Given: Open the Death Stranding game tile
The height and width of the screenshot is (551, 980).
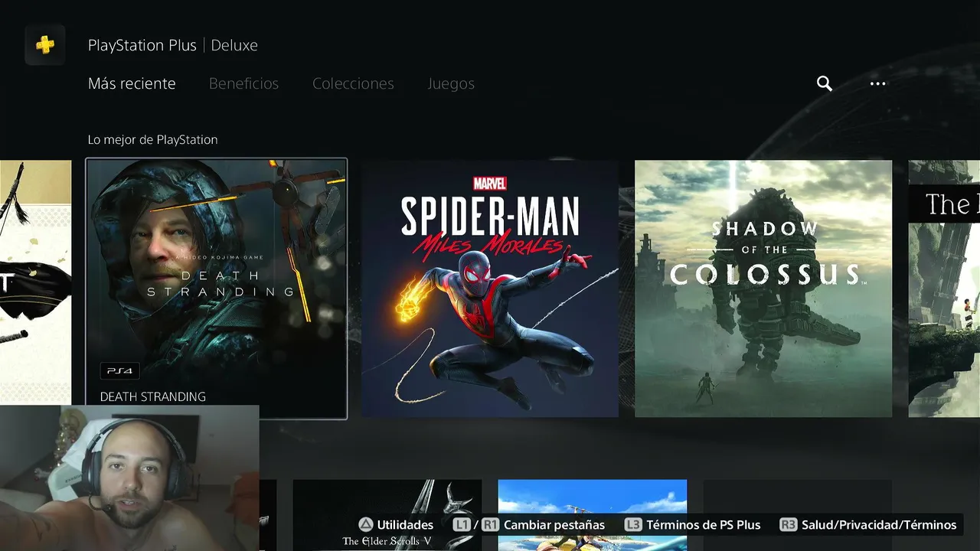Looking at the screenshot, I should (216, 289).
